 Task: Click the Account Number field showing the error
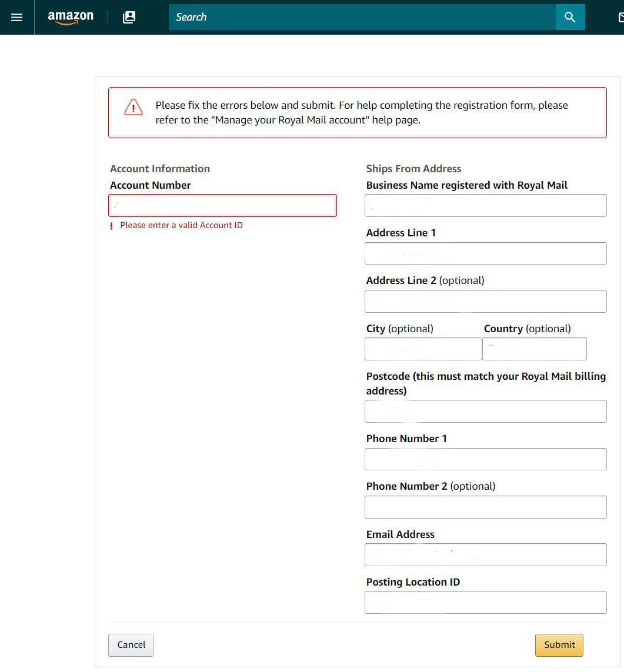click(x=222, y=205)
